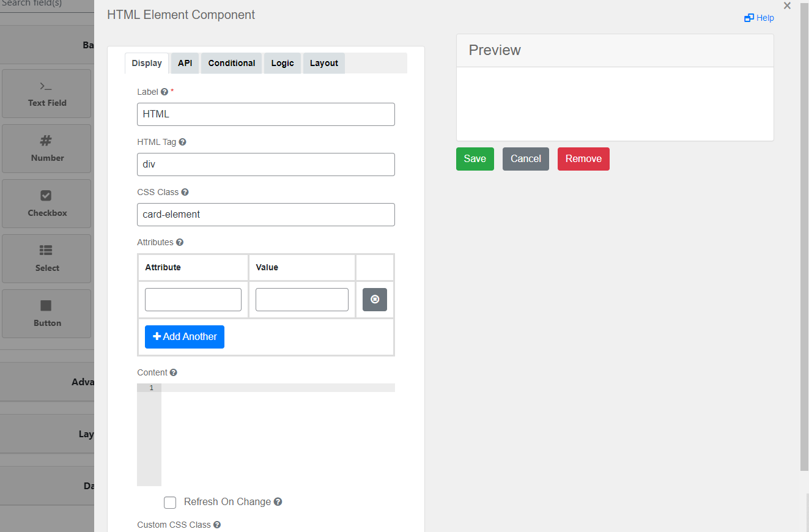Click the Custom CSS Class help icon
The image size is (809, 532).
[217, 525]
